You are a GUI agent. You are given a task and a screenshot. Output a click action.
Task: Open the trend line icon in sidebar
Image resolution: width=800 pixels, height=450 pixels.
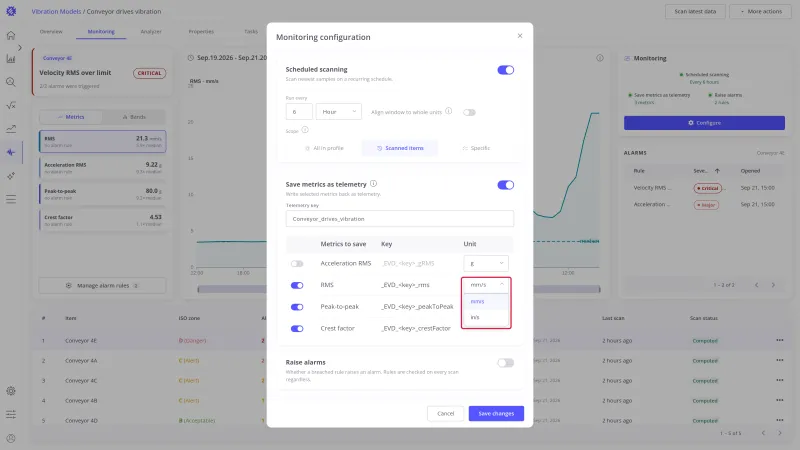[11, 129]
